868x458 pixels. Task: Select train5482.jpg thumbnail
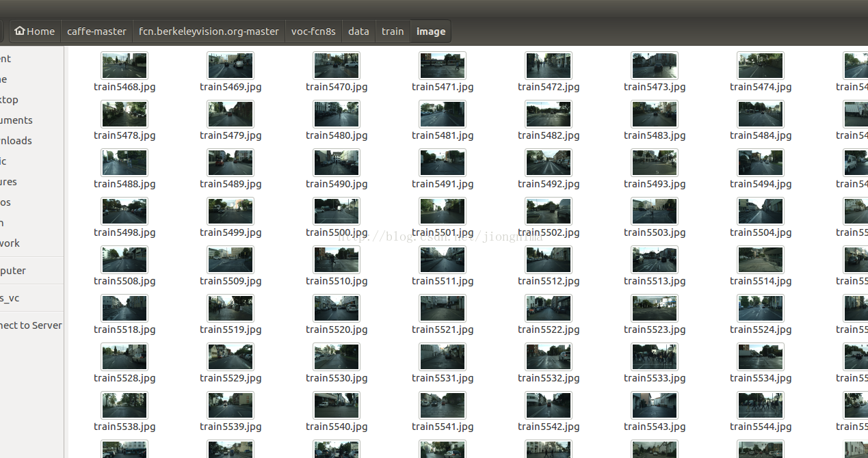coord(549,114)
